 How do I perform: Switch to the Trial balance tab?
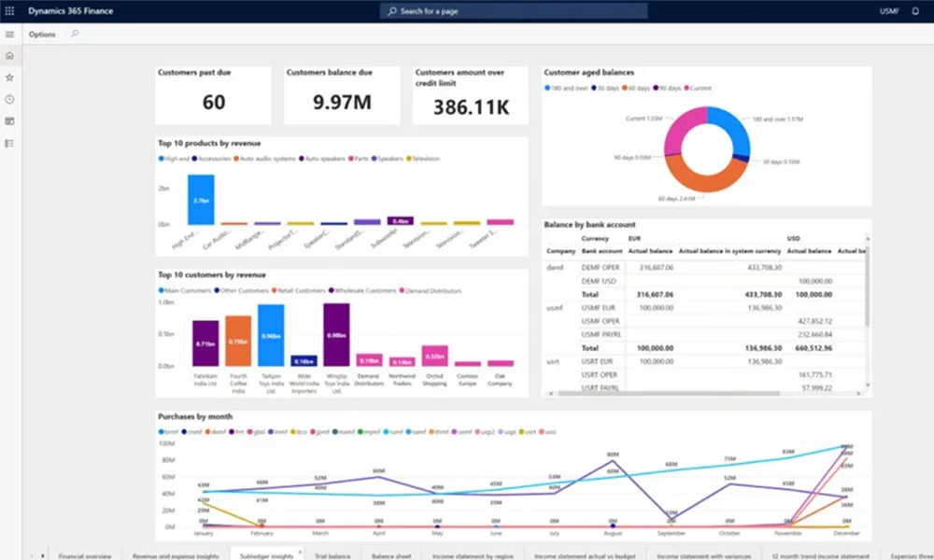(x=332, y=553)
